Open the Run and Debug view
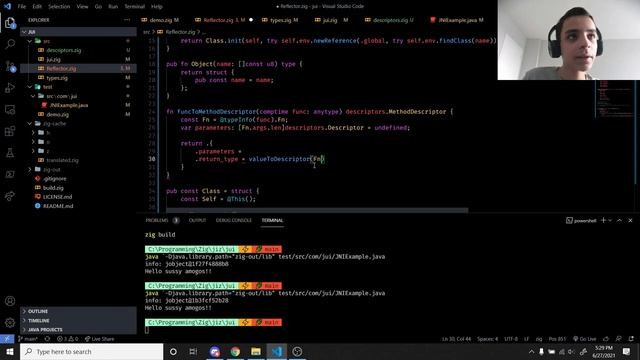This screenshot has height=360, width=640. click(10, 88)
